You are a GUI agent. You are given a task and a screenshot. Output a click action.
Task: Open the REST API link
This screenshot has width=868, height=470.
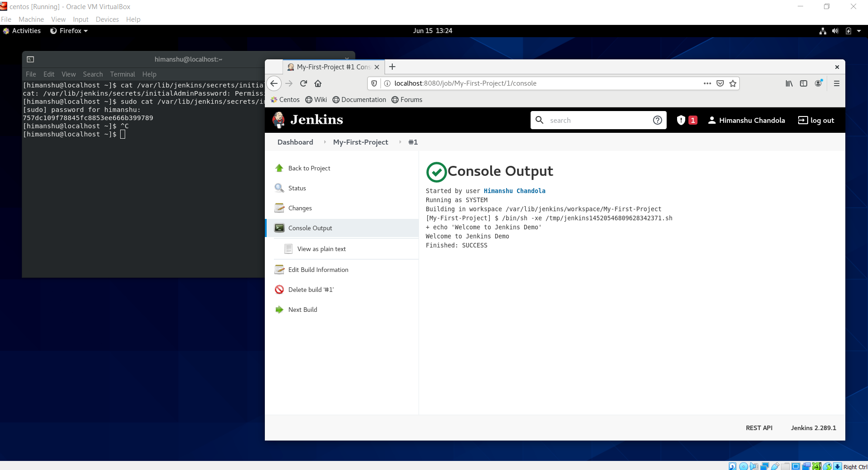coord(759,428)
